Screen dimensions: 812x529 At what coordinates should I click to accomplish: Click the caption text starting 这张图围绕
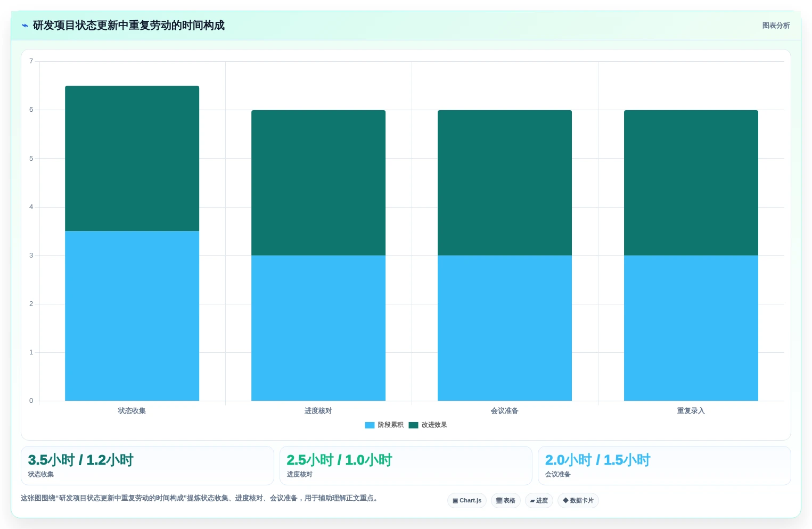[x=200, y=499]
